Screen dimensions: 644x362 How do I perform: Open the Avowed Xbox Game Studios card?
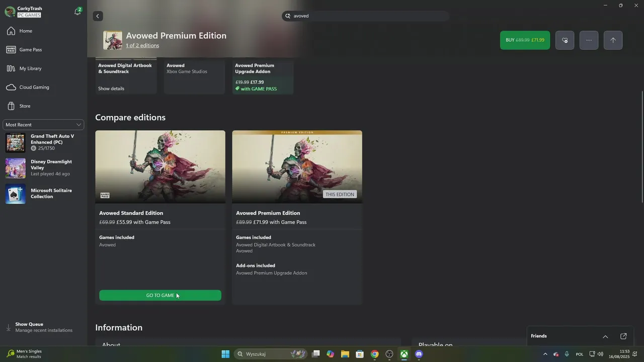coord(194,76)
